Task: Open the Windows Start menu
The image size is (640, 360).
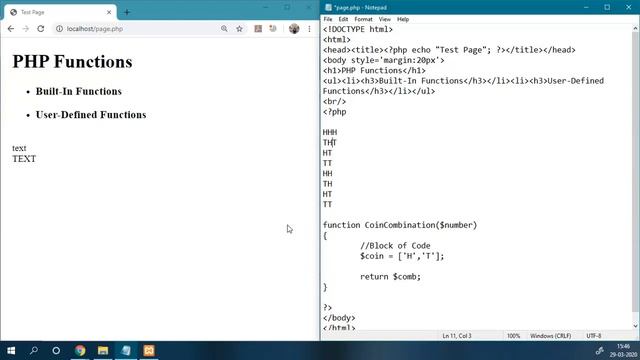Action: click(11, 351)
